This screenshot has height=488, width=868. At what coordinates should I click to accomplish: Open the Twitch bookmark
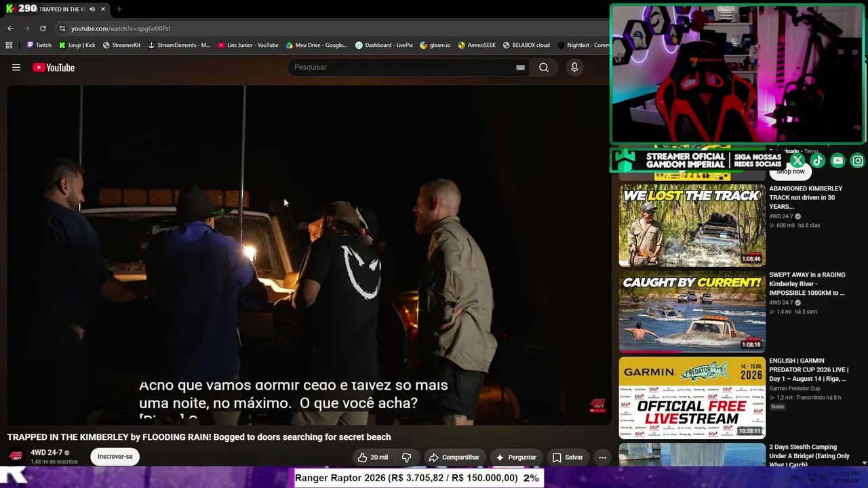pos(39,45)
